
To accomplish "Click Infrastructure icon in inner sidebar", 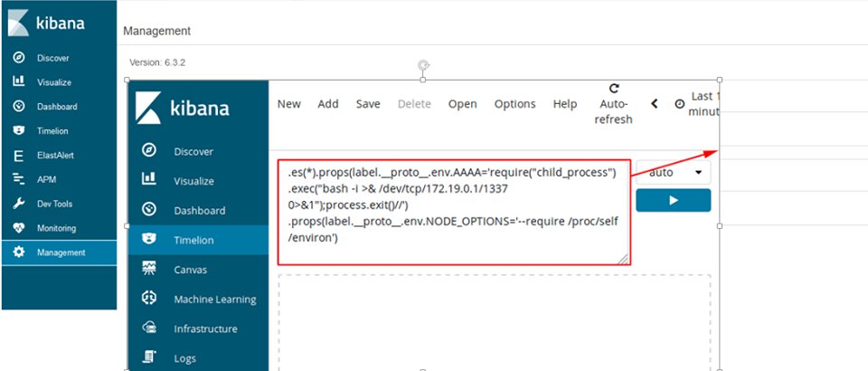I will [x=149, y=328].
